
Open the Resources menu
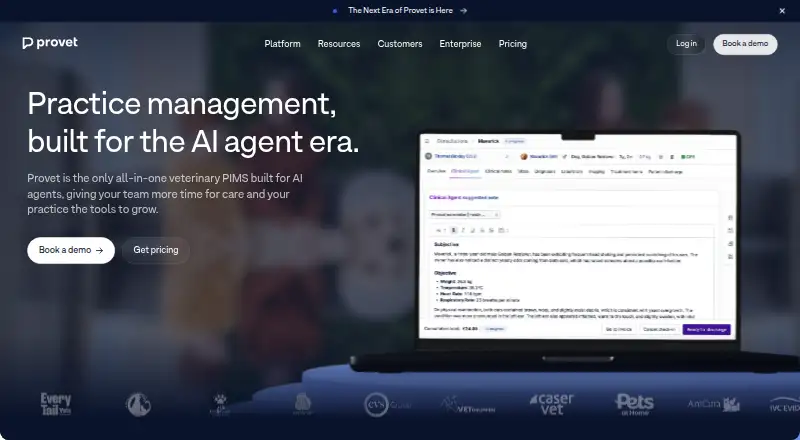pos(339,44)
